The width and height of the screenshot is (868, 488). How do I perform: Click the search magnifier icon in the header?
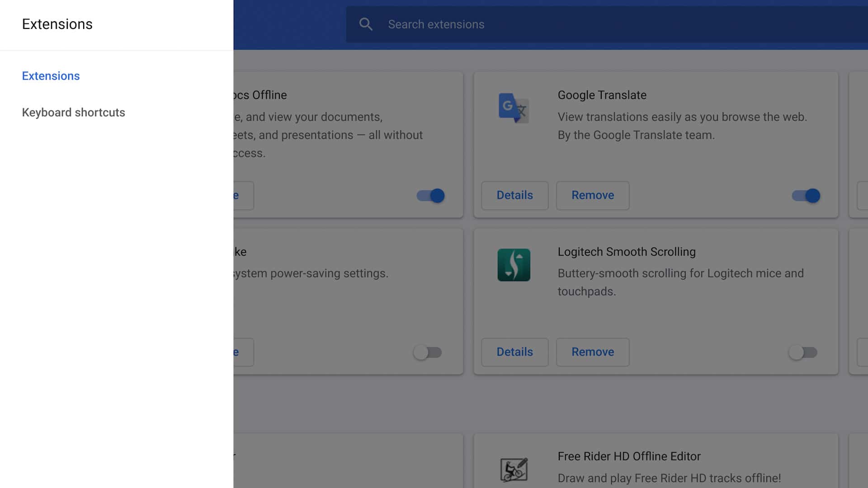pyautogui.click(x=366, y=24)
